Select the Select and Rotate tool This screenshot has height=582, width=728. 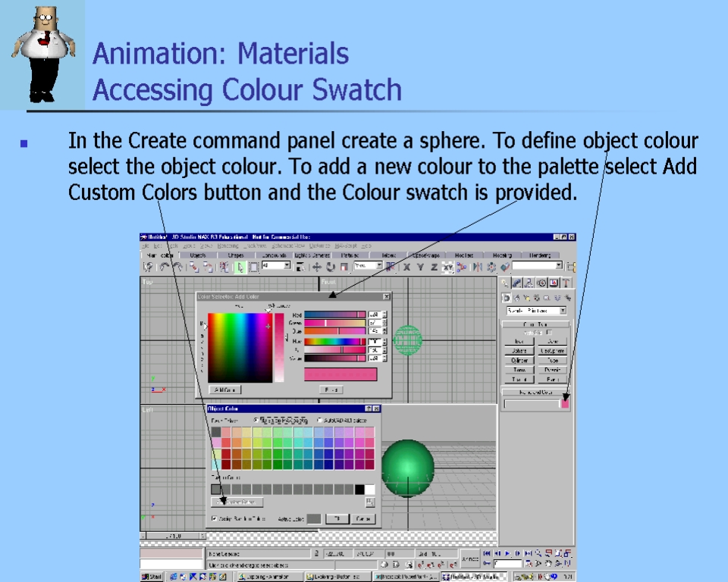[330, 267]
